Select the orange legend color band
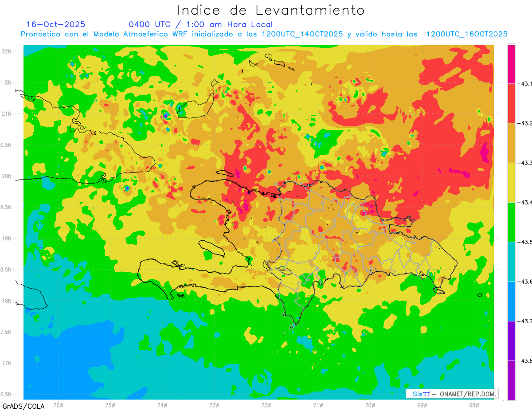Image resolution: width=532 pixels, height=411 pixels. pyautogui.click(x=511, y=143)
